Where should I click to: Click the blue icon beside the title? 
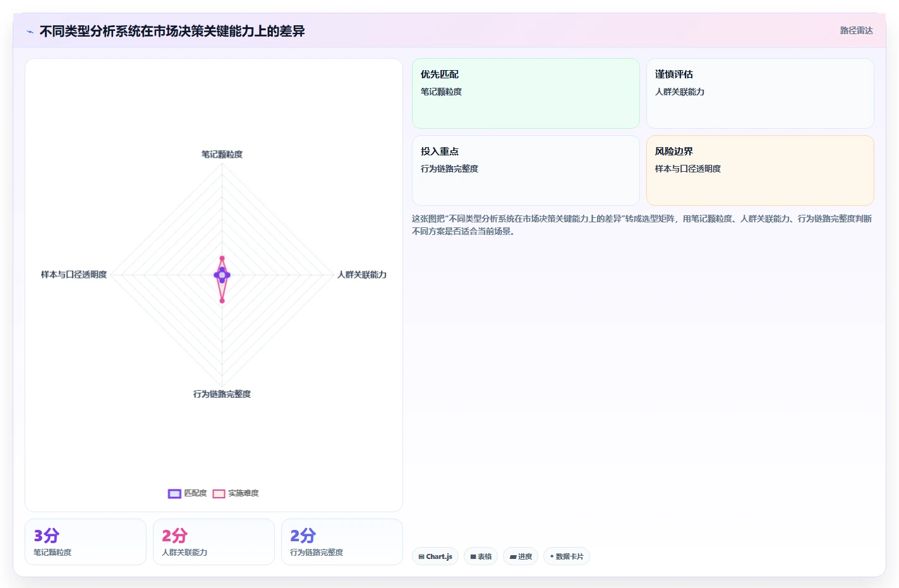[x=30, y=32]
